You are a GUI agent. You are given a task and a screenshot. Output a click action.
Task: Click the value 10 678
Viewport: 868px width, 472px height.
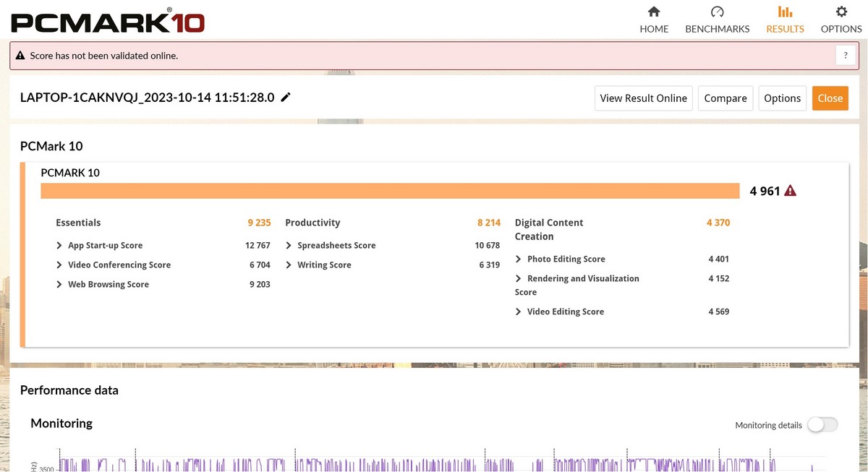coord(488,246)
